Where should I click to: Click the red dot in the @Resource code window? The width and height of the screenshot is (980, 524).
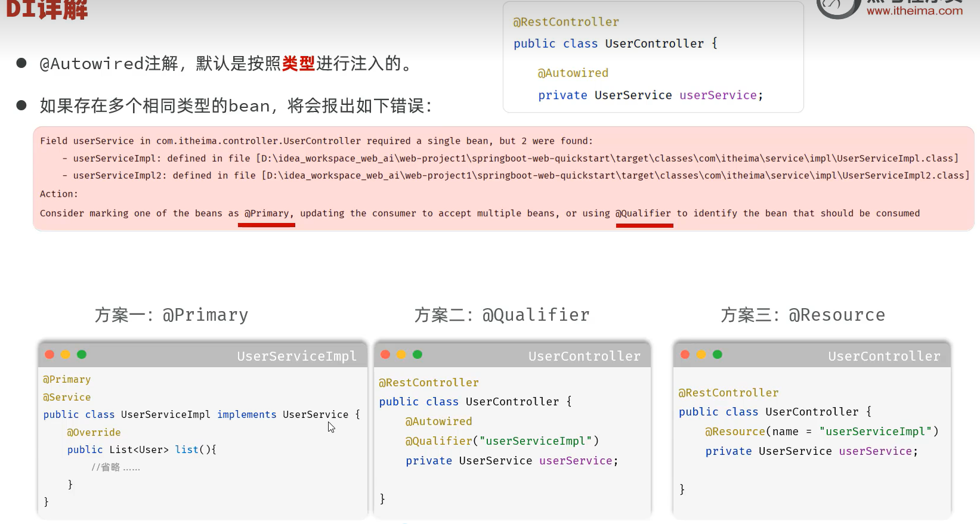[x=685, y=355]
